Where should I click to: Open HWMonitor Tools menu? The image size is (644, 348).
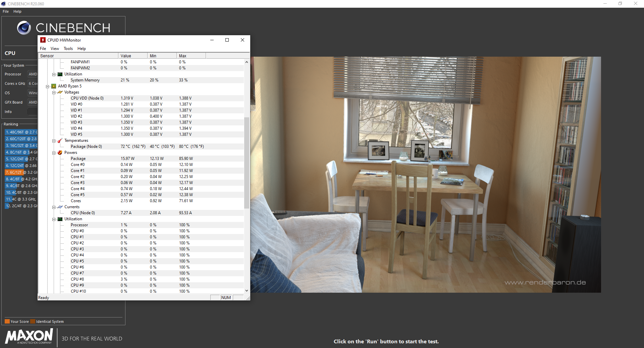pos(68,49)
